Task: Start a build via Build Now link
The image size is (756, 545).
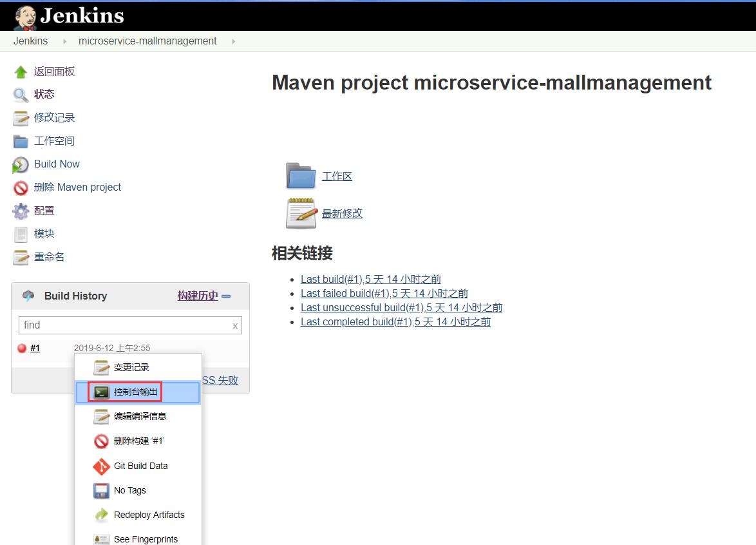Action: [57, 164]
